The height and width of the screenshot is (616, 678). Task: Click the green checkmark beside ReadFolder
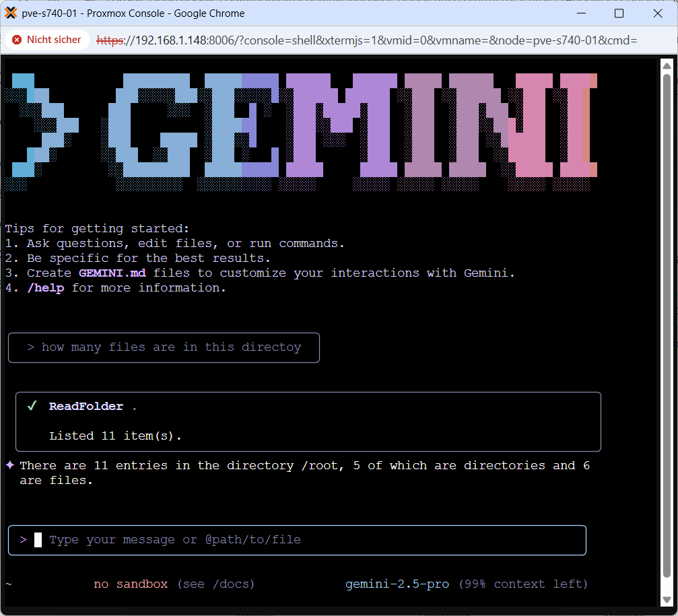31,406
